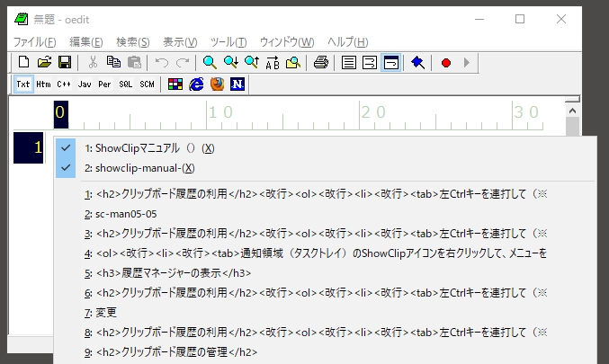Click the scrollbar up arrow in editor
609x364 pixels.
coord(572,111)
